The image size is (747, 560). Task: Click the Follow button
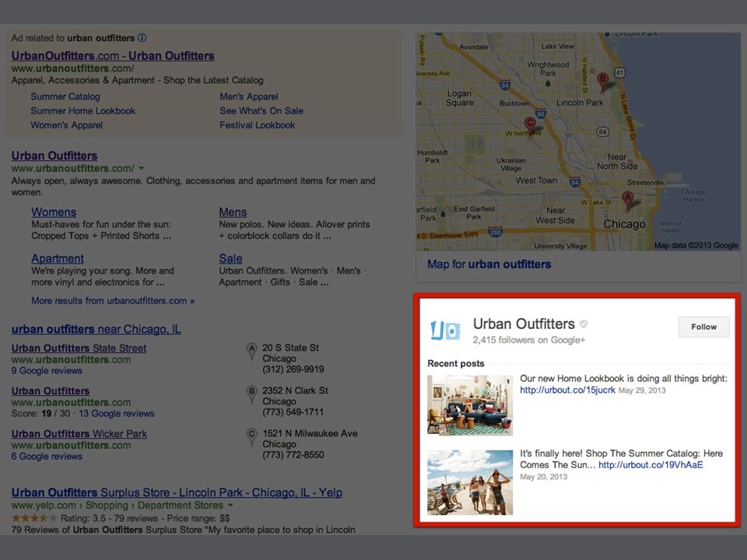coord(703,327)
